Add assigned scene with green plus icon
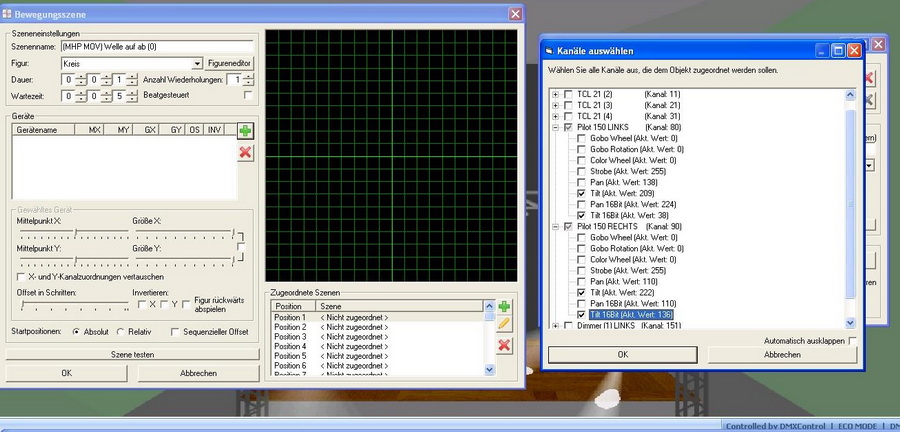Viewport: 900px width, 432px height. click(x=505, y=306)
